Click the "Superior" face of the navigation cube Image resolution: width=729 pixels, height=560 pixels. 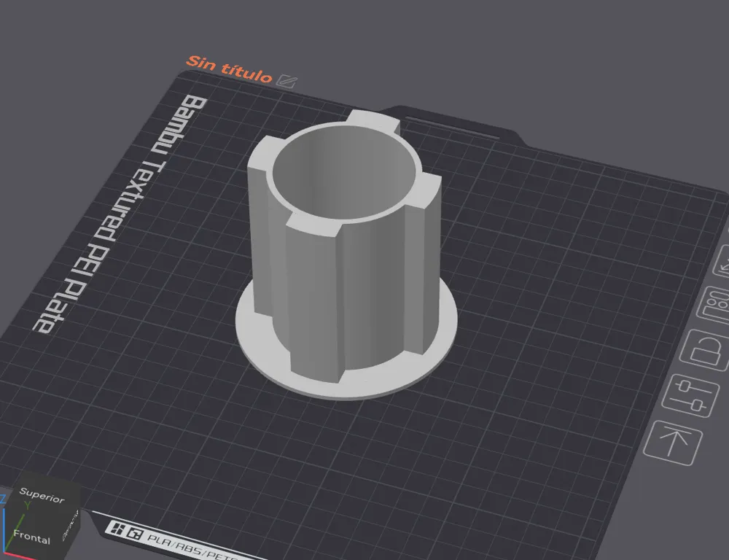coord(42,495)
